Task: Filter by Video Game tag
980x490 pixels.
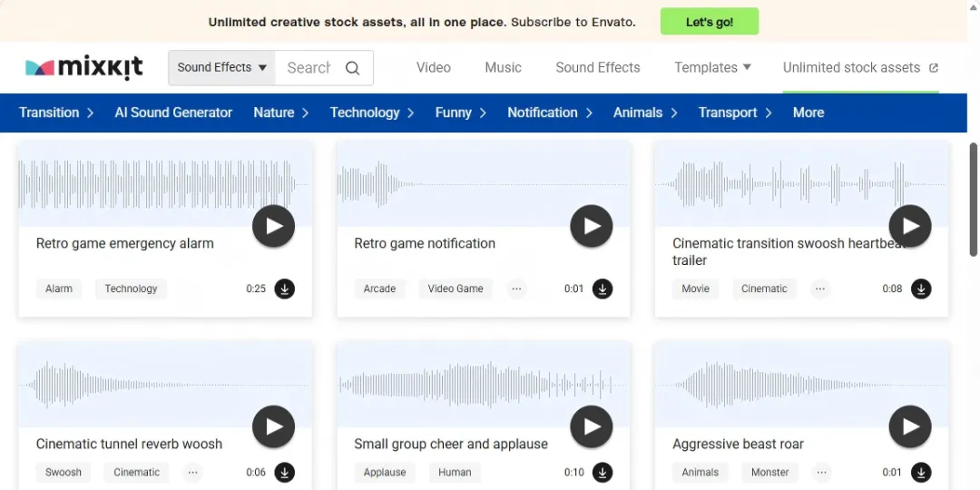Action: click(x=455, y=289)
